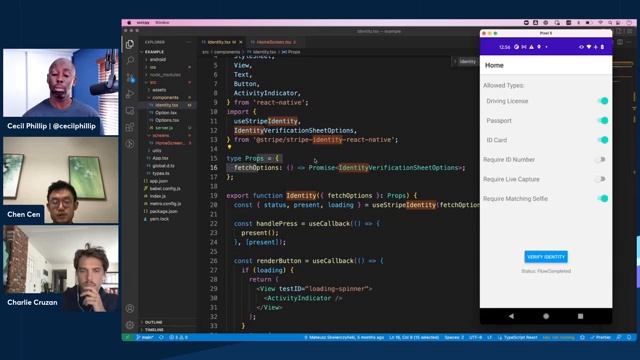Viewport: 640px width, 360px height.
Task: Click the components breadcrumb segment
Action: click(227, 52)
